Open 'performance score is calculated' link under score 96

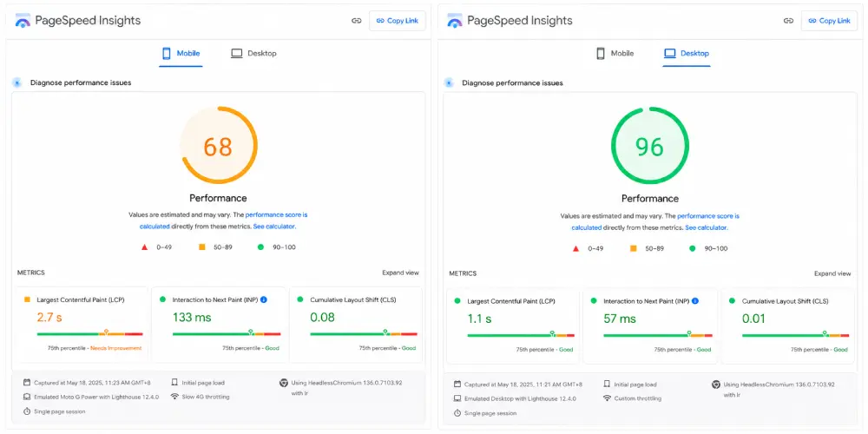point(655,221)
